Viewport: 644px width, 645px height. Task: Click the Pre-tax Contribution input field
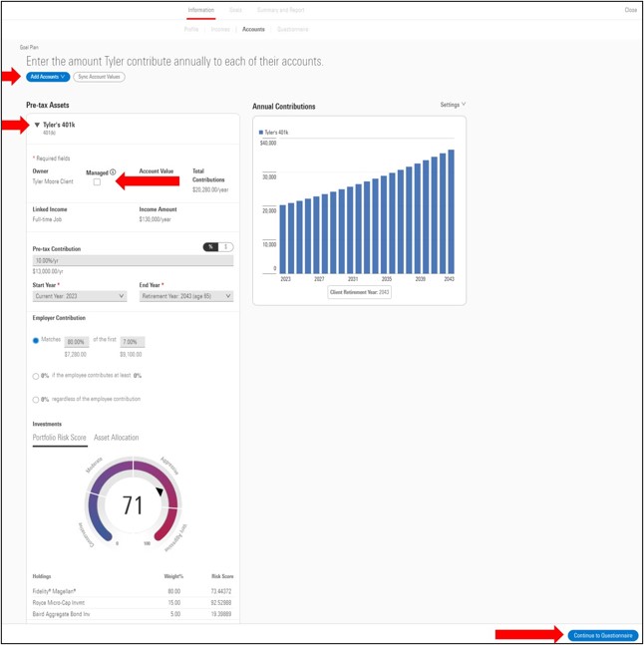(133, 261)
